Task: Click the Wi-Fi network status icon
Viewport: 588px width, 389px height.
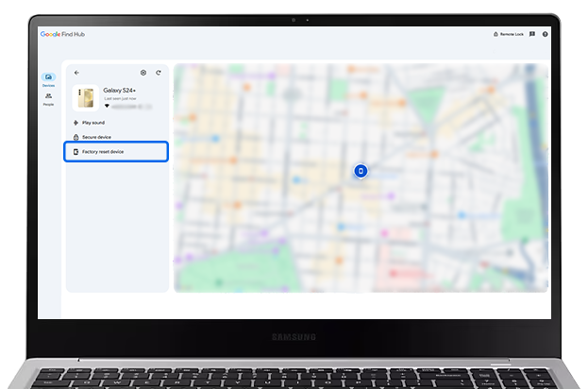Action: pyautogui.click(x=107, y=106)
